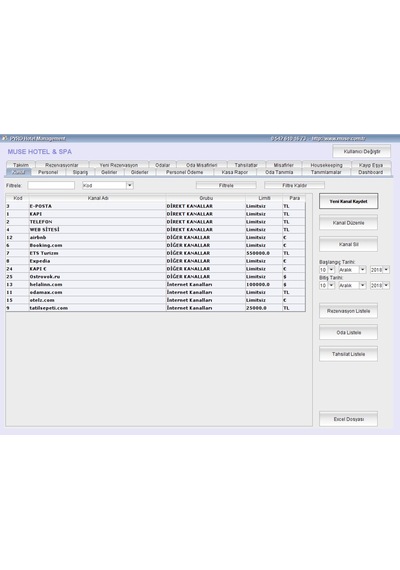Screen dimensions: 400x570
Task: Click the 25000.0 limit cell
Action: coord(264,308)
